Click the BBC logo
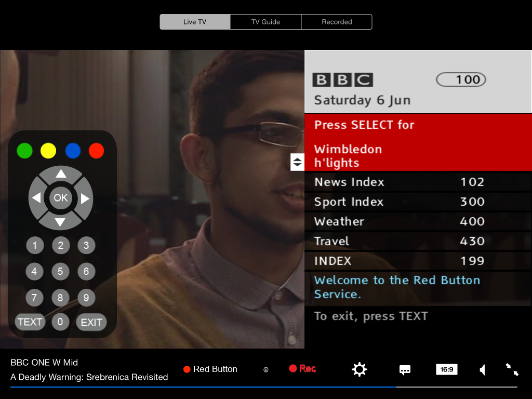The image size is (532, 399). 343,79
